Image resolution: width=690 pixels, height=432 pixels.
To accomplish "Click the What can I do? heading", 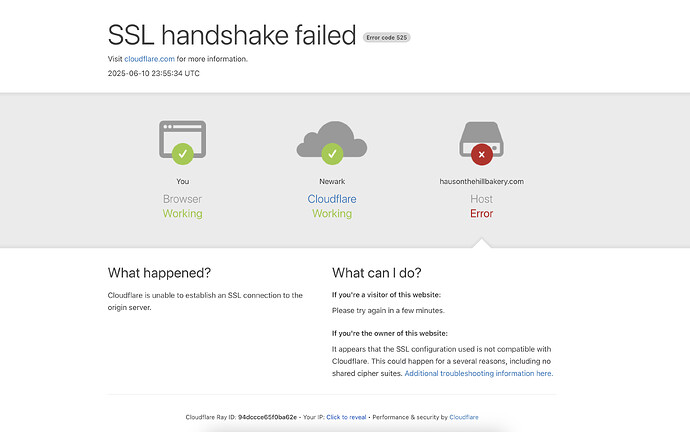I will point(377,273).
